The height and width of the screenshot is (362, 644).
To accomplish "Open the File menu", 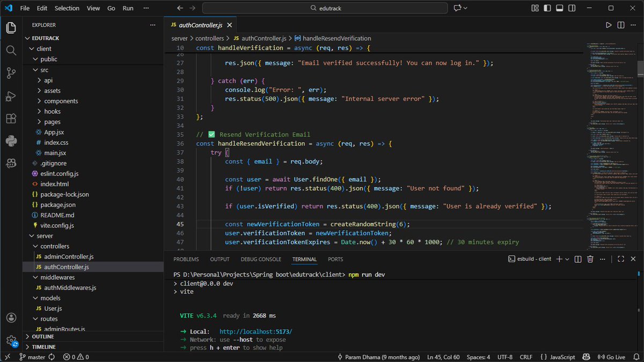I will click(25, 8).
